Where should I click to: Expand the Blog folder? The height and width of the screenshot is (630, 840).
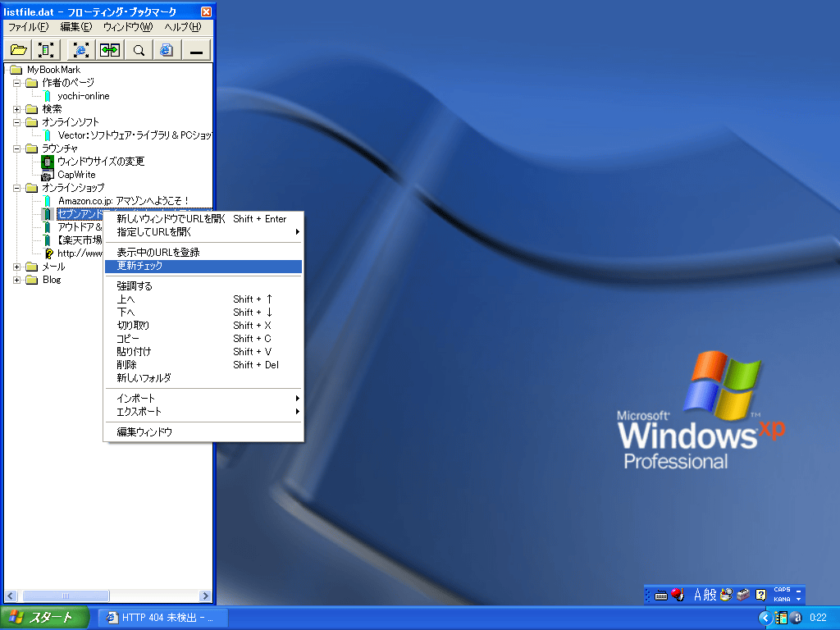(x=17, y=280)
